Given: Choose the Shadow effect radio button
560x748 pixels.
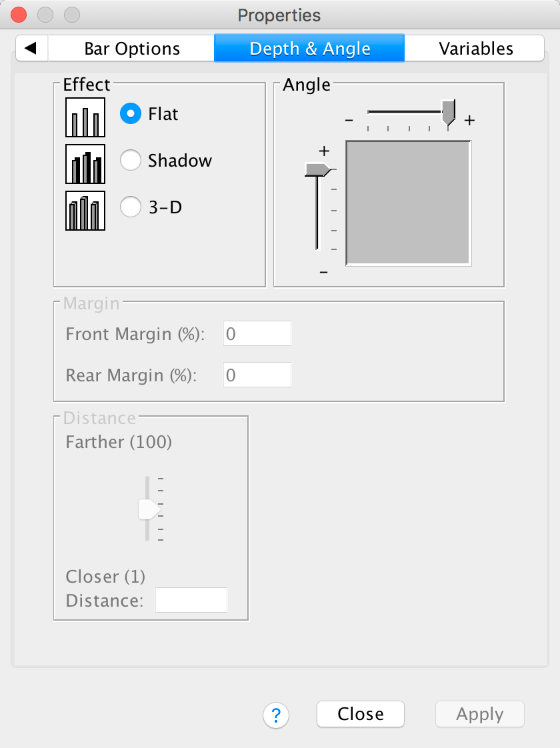Looking at the screenshot, I should tap(131, 161).
